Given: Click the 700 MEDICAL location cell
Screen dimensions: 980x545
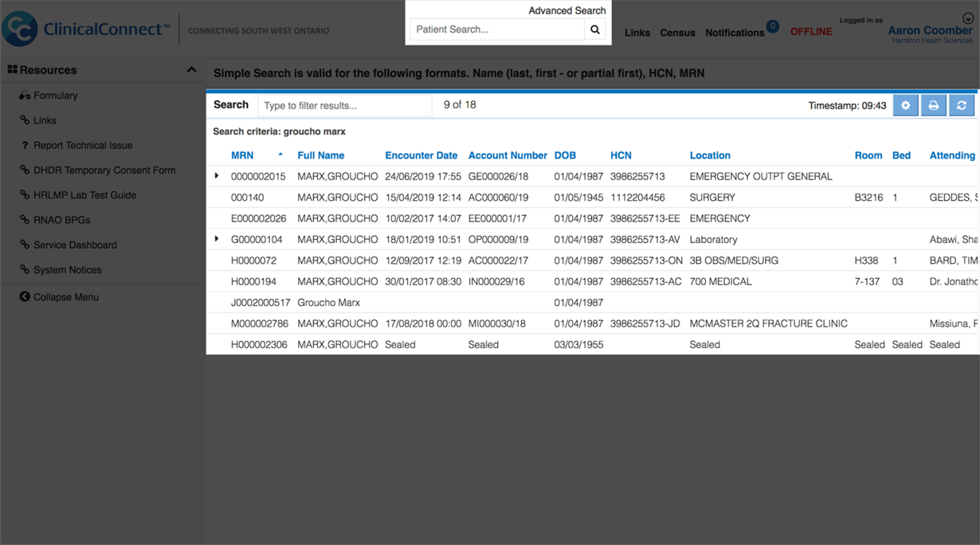Looking at the screenshot, I should tap(720, 281).
